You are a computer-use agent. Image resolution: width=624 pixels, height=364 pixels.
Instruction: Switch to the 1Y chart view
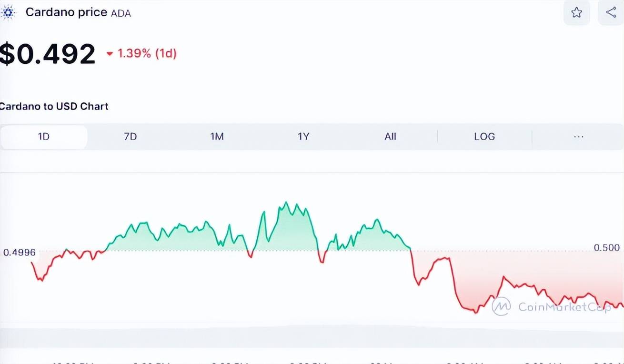pyautogui.click(x=303, y=137)
